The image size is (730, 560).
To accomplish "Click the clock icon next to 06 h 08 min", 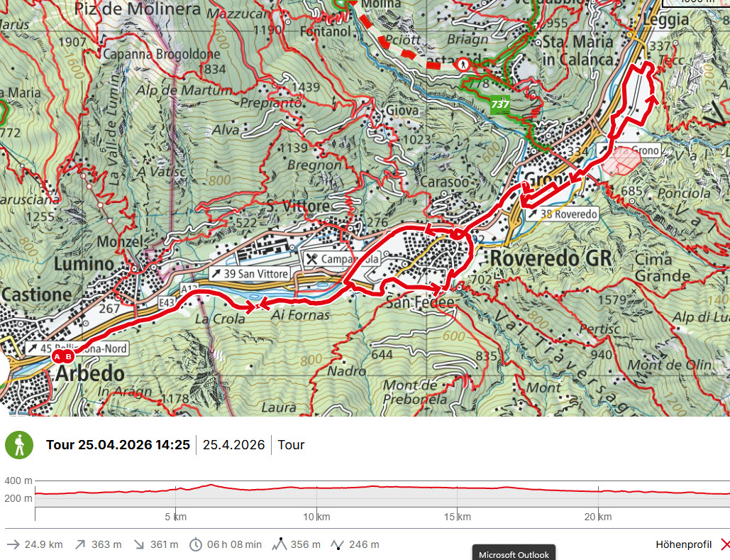I will tap(196, 544).
